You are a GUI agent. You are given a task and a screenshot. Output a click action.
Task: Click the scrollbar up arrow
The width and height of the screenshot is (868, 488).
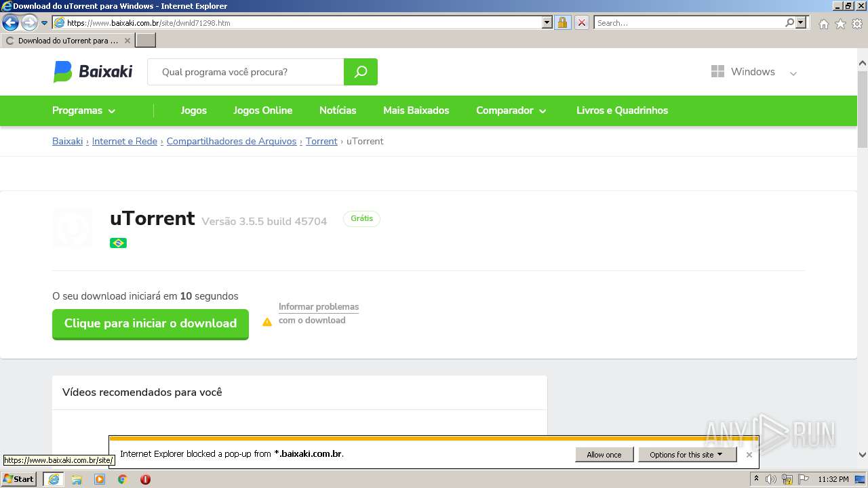click(863, 64)
